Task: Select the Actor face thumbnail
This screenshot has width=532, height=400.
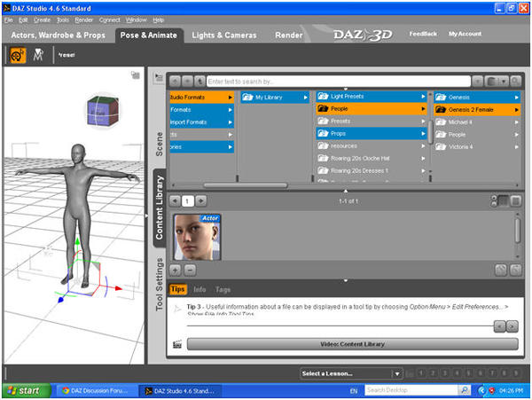Action: click(x=197, y=237)
